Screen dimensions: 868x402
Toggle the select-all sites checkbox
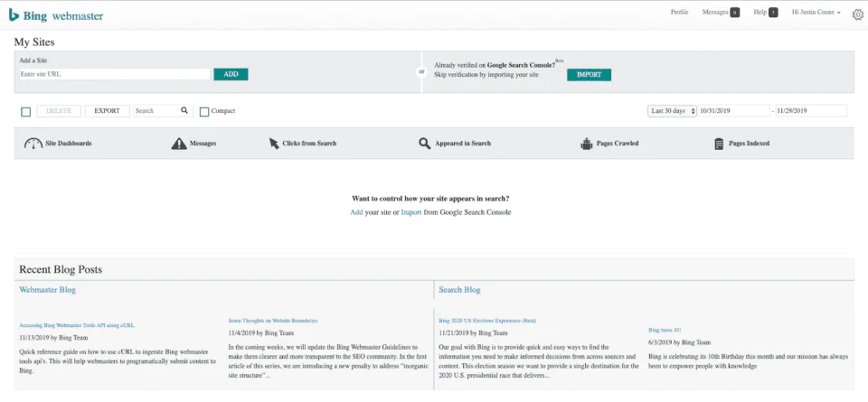[x=26, y=111]
